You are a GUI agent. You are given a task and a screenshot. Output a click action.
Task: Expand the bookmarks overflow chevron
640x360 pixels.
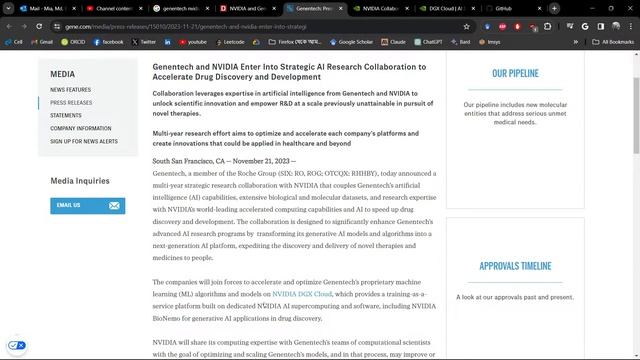pos(576,42)
